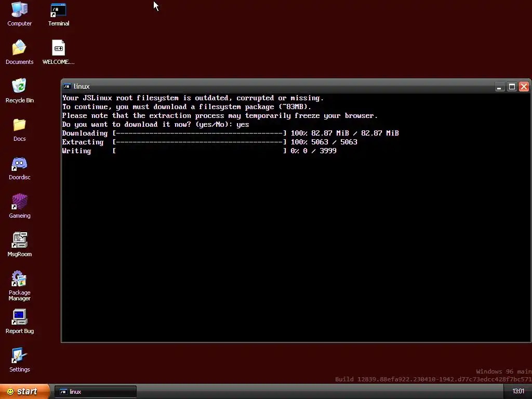Click the Extracting progress bar
Viewport: 532px width, 399px height.
(199, 142)
